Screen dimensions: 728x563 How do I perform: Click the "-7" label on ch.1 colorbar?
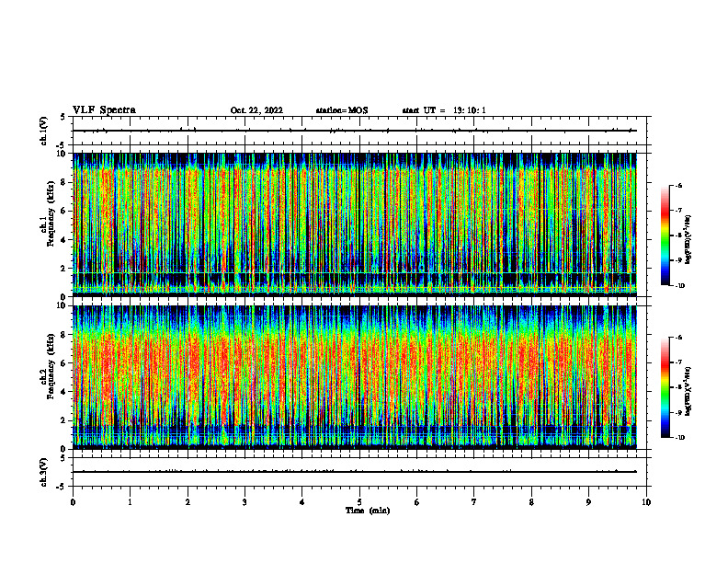click(678, 211)
